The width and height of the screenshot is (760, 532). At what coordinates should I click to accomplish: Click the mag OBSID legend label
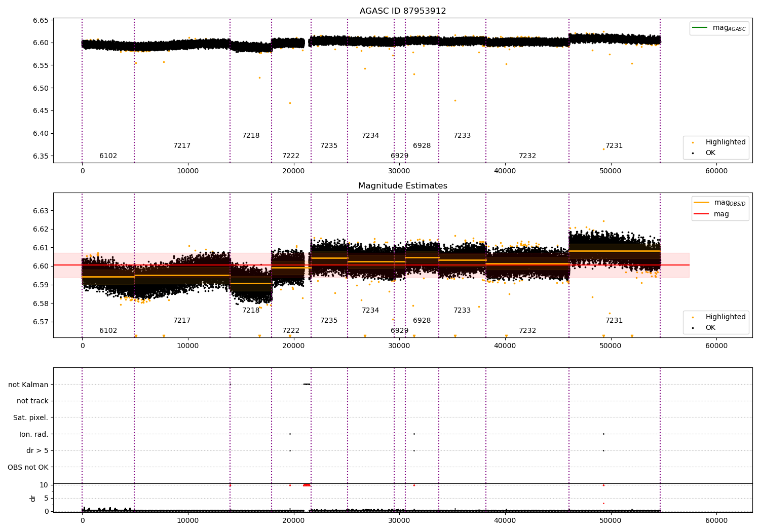pos(730,203)
